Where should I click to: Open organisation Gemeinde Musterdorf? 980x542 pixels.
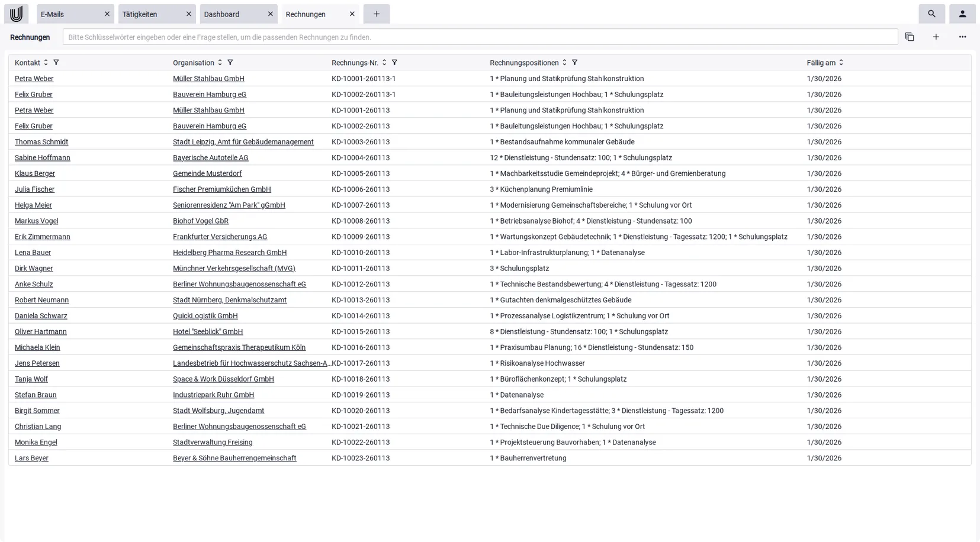coord(207,174)
